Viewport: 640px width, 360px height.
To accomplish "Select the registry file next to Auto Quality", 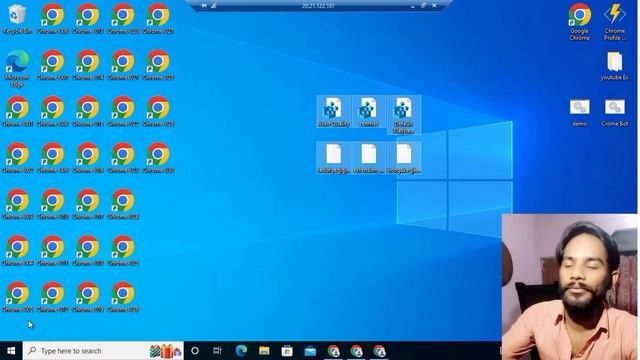I will (x=369, y=112).
